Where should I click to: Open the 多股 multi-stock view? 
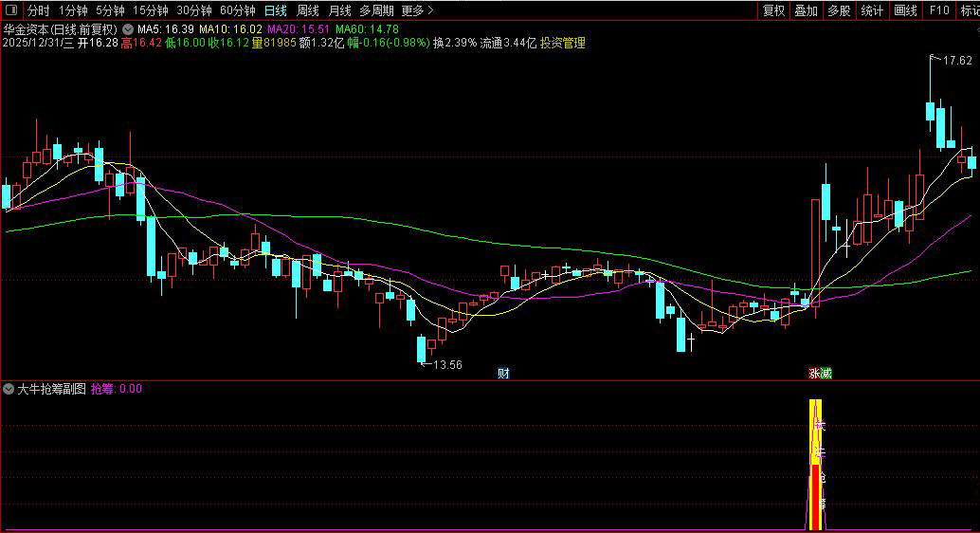pos(838,11)
